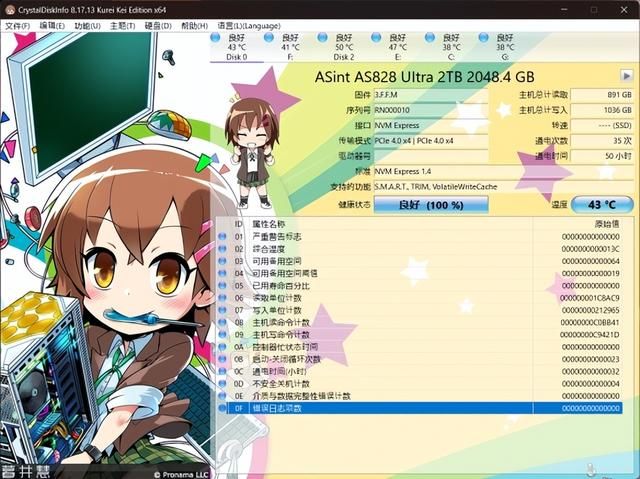Screen dimensions: 640x479
Task: Select the 不安全关机计数 attribute row
Action: click(x=420, y=384)
